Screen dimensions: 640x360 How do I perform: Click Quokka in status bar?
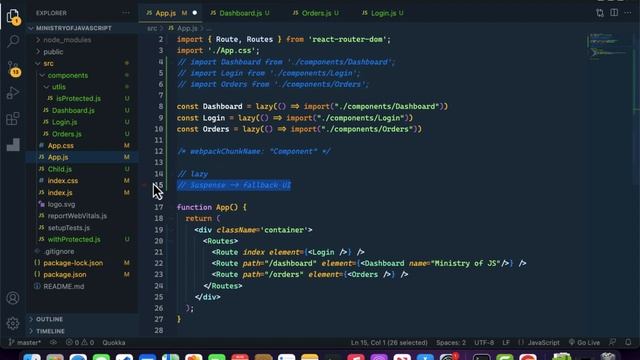113,342
